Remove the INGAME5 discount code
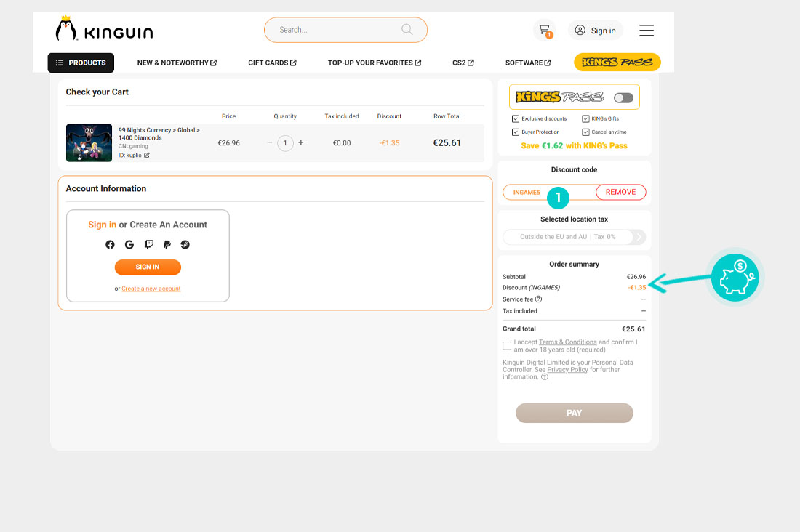Viewport: 800px width, 532px height. point(620,193)
